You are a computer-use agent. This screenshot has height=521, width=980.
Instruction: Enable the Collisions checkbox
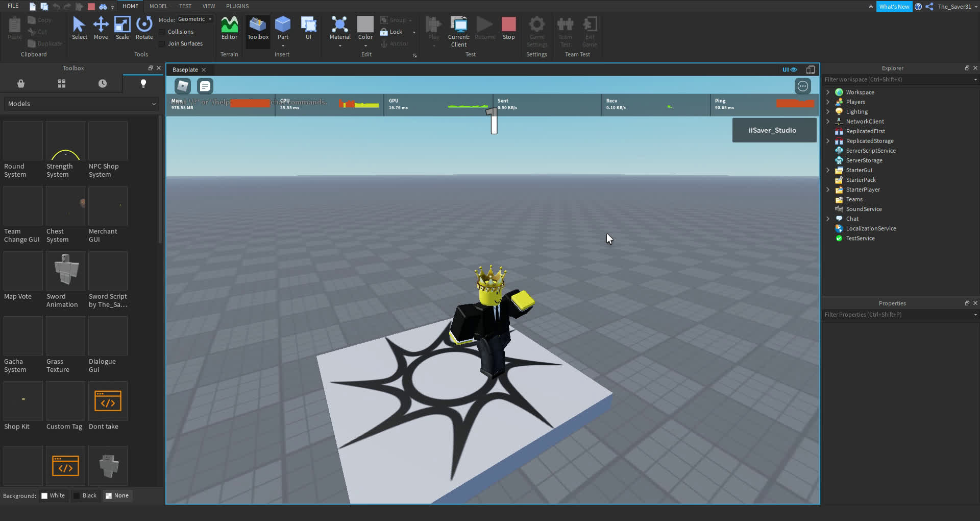coord(162,32)
